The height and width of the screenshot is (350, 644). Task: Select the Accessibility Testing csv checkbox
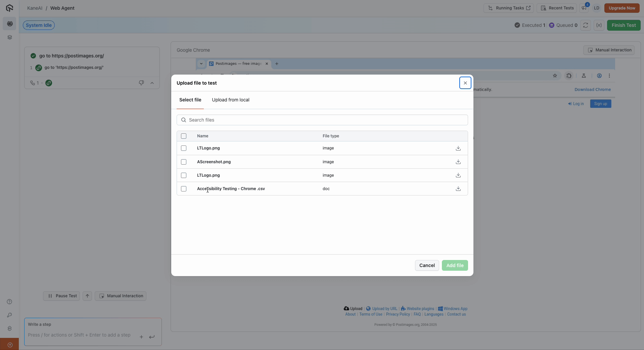coord(184,189)
